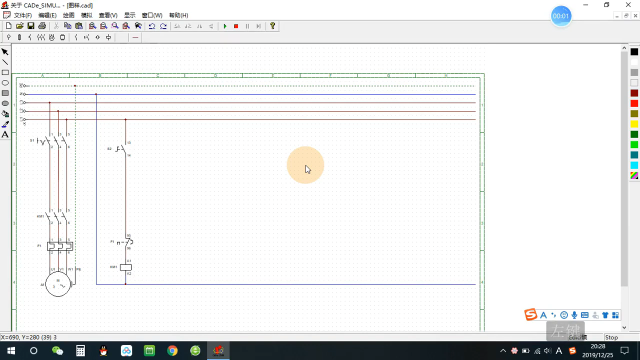Image resolution: width=640 pixels, height=360 pixels.
Task: Click the three-phase motor symbol in the diagram
Action: (58, 284)
